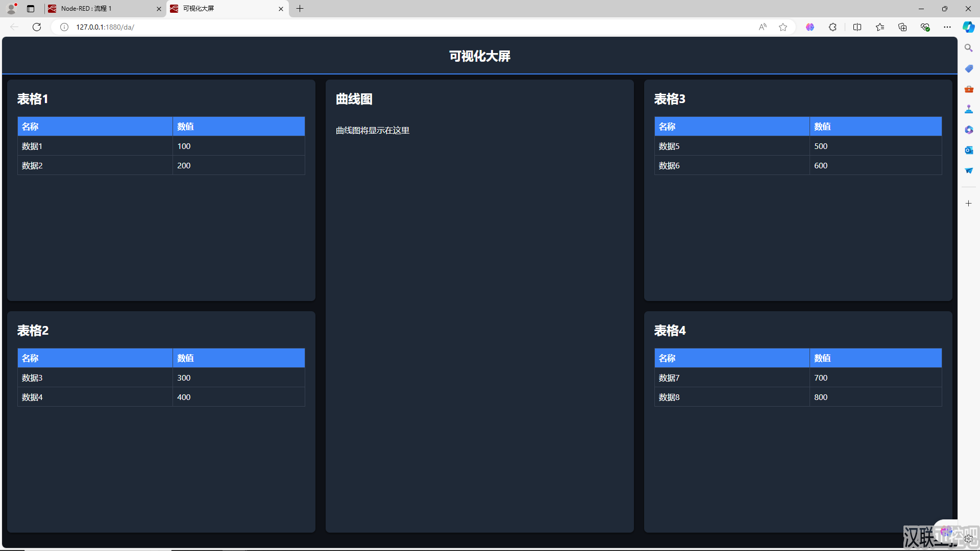Click the 数值 header in 表格3

[x=876, y=127]
